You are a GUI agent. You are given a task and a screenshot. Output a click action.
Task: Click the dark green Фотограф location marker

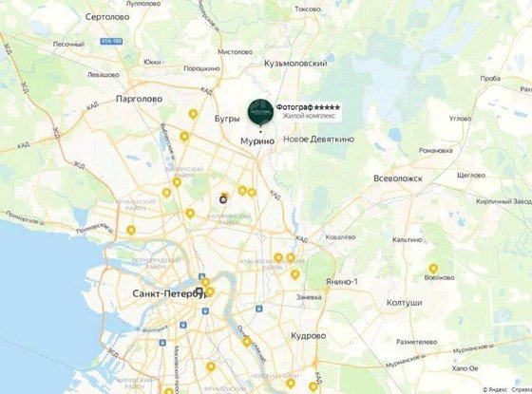(x=260, y=112)
